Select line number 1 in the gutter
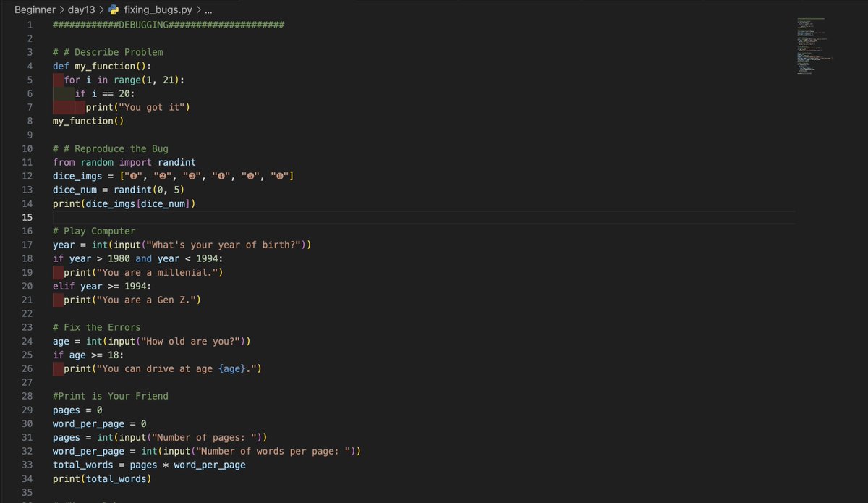 point(30,25)
